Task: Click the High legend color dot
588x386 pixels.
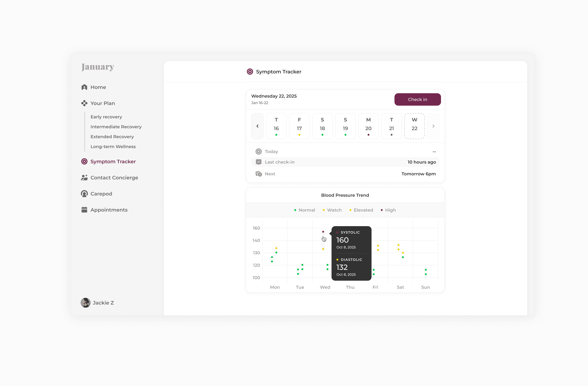Action: (382, 210)
